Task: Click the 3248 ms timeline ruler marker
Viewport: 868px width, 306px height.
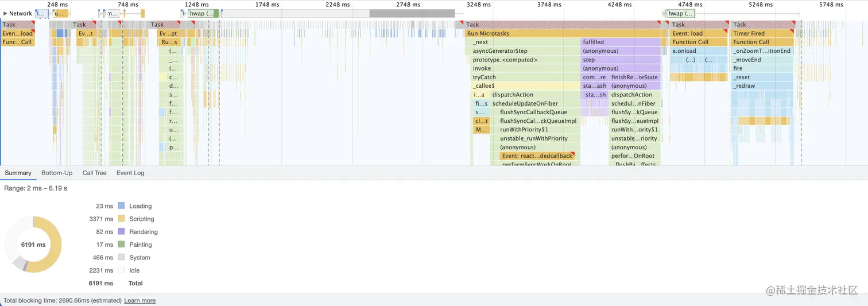Action: (x=478, y=5)
